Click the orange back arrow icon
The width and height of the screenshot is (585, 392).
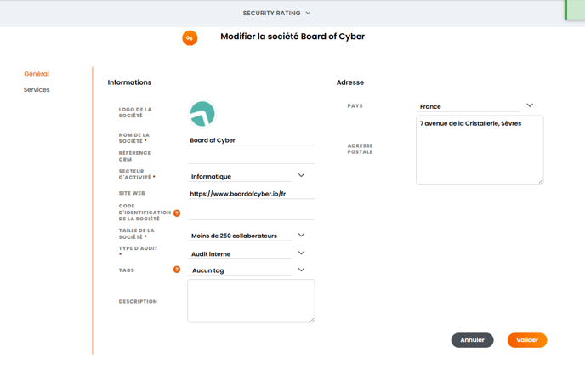coord(190,37)
